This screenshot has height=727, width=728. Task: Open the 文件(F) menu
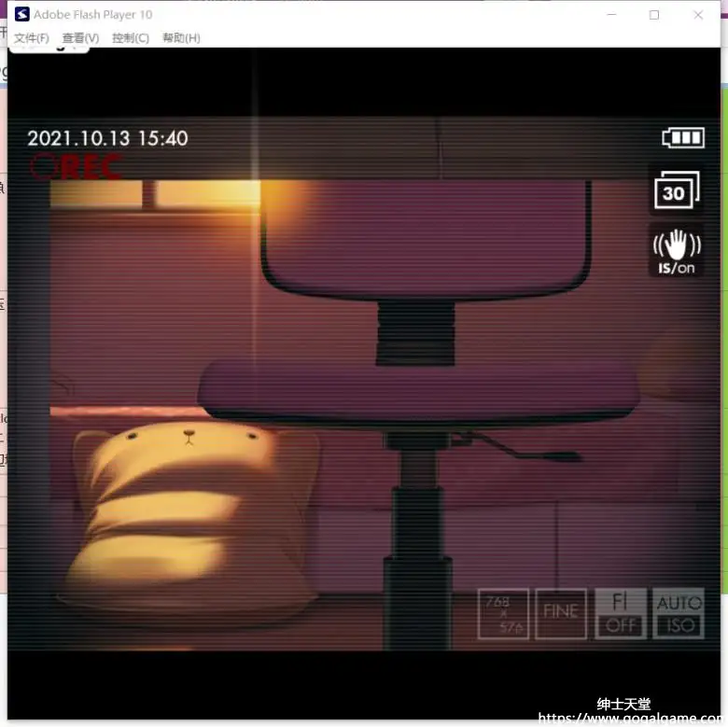point(31,38)
